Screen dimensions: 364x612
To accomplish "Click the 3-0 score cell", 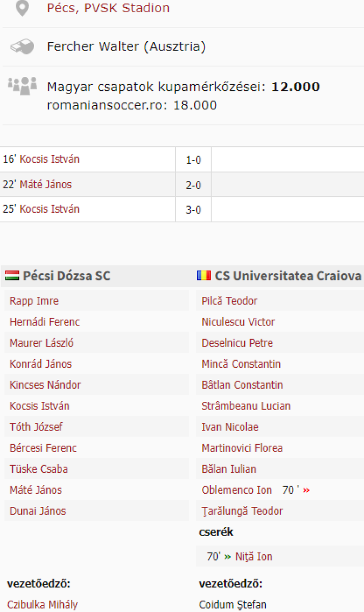I will (193, 210).
